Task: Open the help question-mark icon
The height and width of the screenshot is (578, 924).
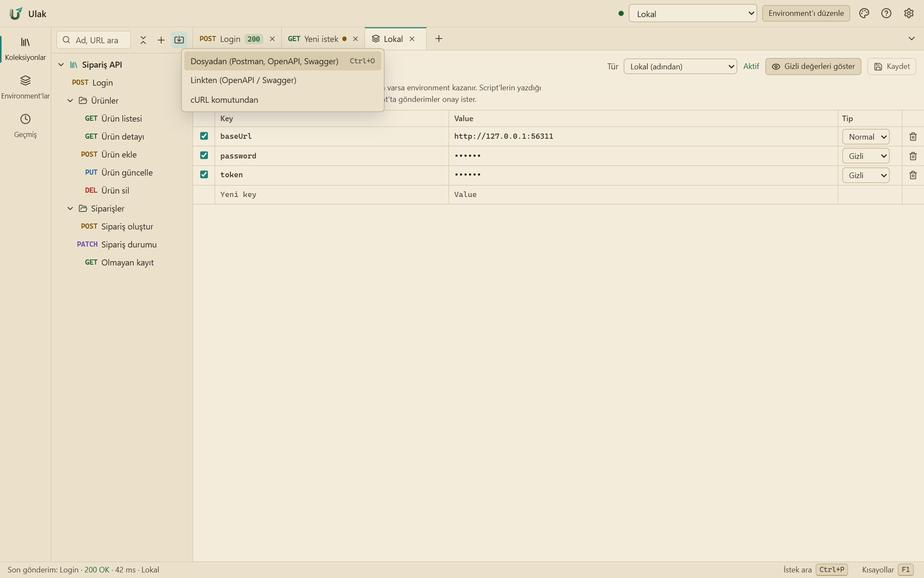Action: point(886,13)
